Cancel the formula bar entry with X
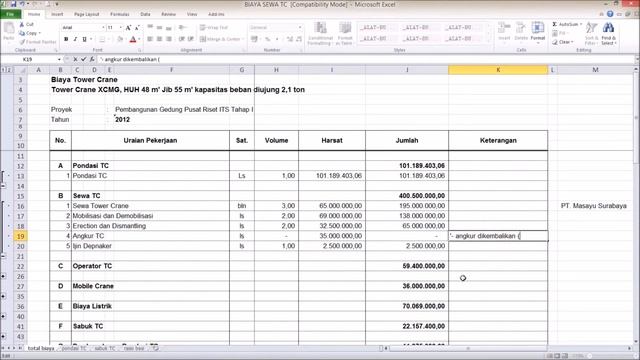This screenshot has height=360, width=640. (x=75, y=59)
